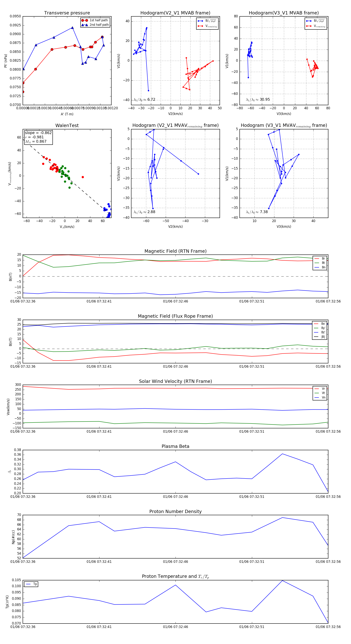The height and width of the screenshot is (644, 351).
Task: Click the "Proton Temperature and Te/Tp" title
Action: (x=175, y=576)
